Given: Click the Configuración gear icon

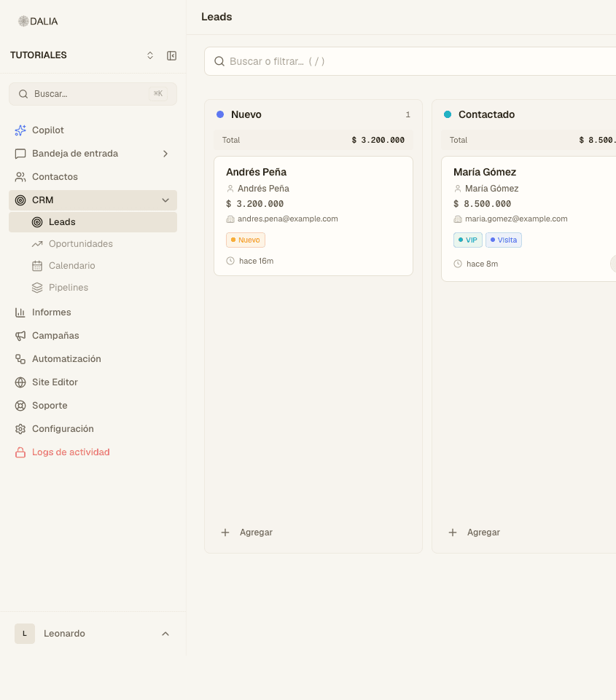Looking at the screenshot, I should tap(20, 429).
